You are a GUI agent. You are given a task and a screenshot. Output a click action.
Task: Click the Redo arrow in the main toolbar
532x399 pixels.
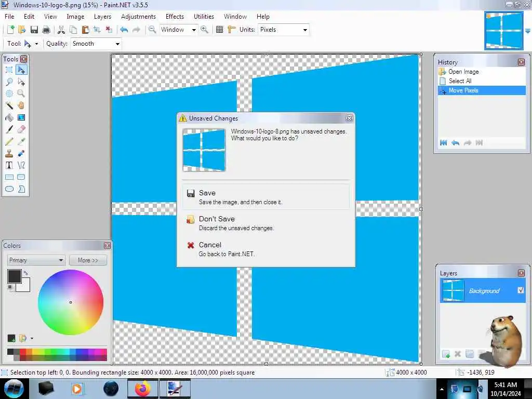coord(136,30)
